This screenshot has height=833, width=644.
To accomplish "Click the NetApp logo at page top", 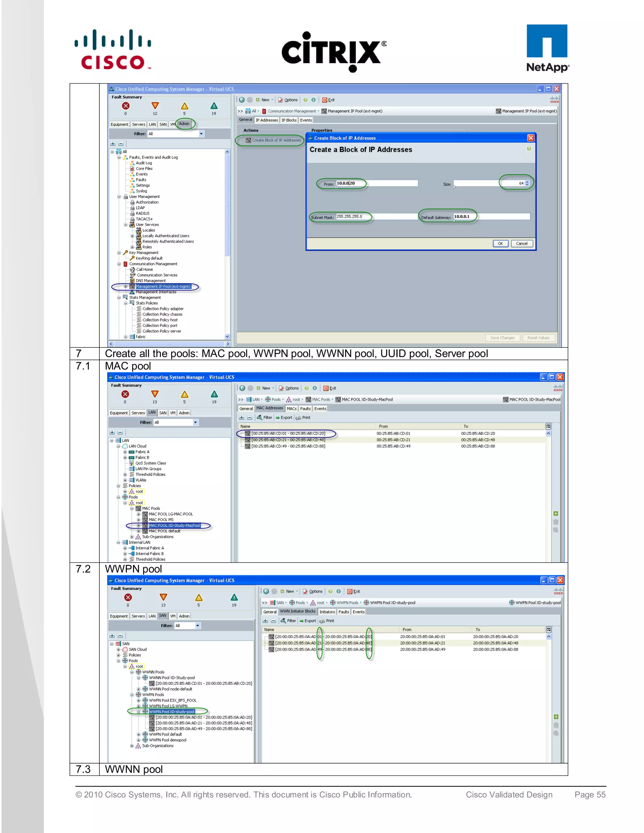I will tap(547, 48).
